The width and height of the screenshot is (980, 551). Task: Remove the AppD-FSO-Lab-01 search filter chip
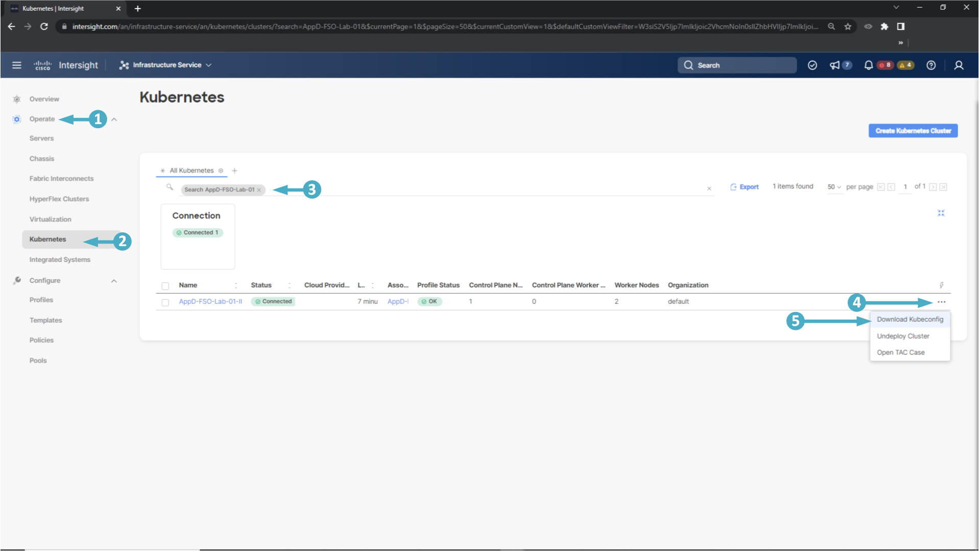(x=259, y=190)
